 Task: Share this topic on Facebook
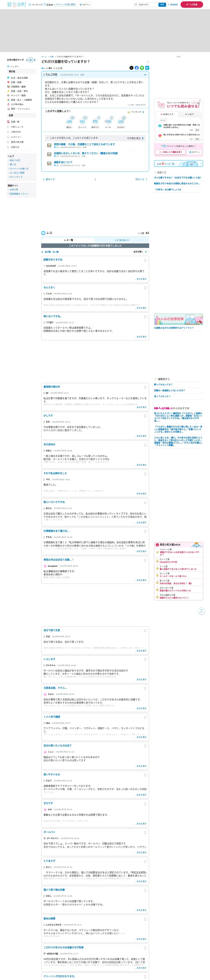click(137, 68)
